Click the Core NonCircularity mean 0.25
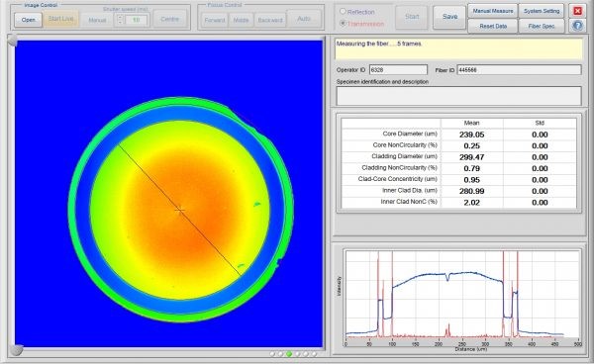 click(471, 146)
